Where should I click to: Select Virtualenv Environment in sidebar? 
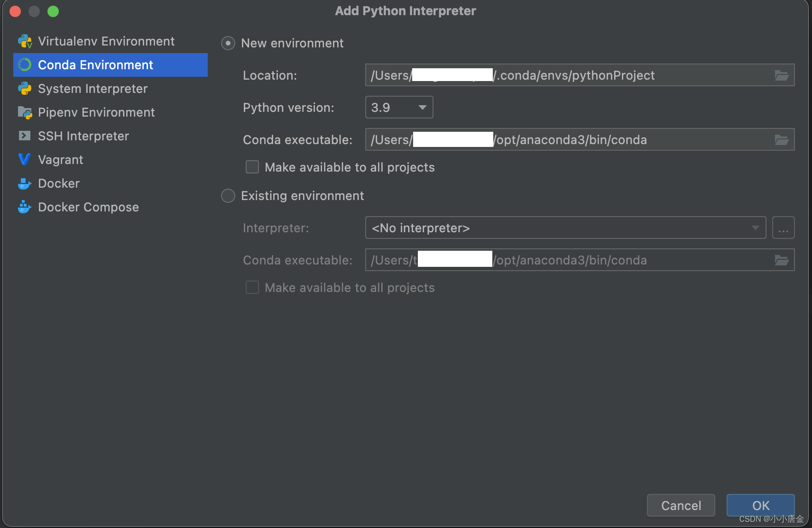pyautogui.click(x=111, y=41)
